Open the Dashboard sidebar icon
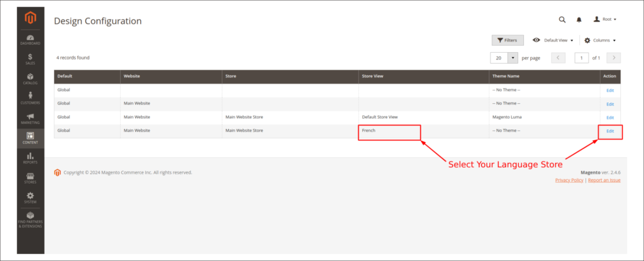The width and height of the screenshot is (644, 261). pyautogui.click(x=30, y=40)
